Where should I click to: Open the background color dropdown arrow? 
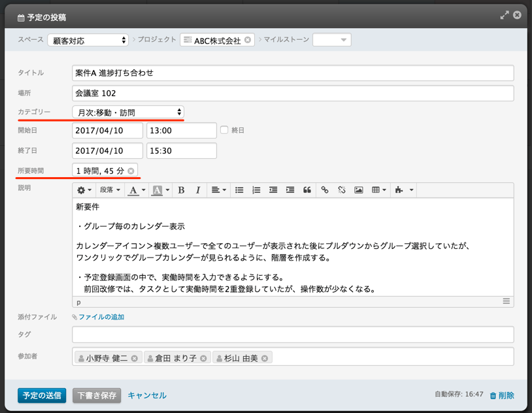click(167, 190)
